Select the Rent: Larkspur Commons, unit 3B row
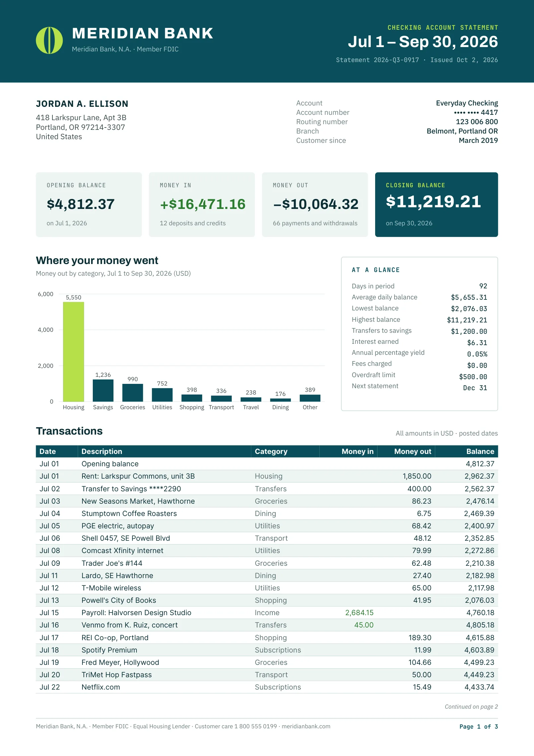This screenshot has height=756, width=534. tap(267, 476)
